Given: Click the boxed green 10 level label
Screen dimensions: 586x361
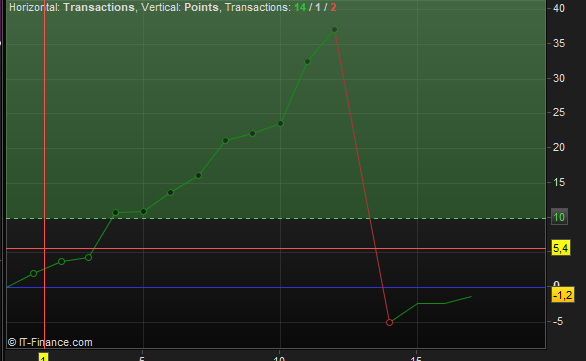Looking at the screenshot, I should point(559,217).
